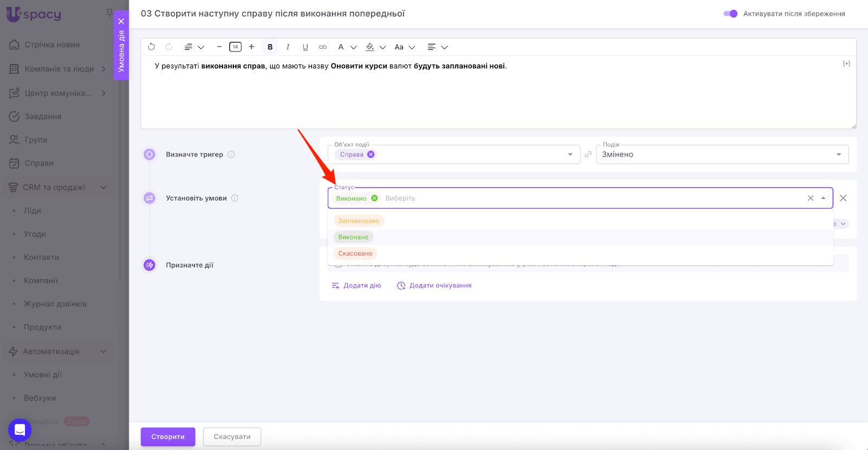Decrease font size with minus icon
868x450 pixels.
tap(219, 47)
